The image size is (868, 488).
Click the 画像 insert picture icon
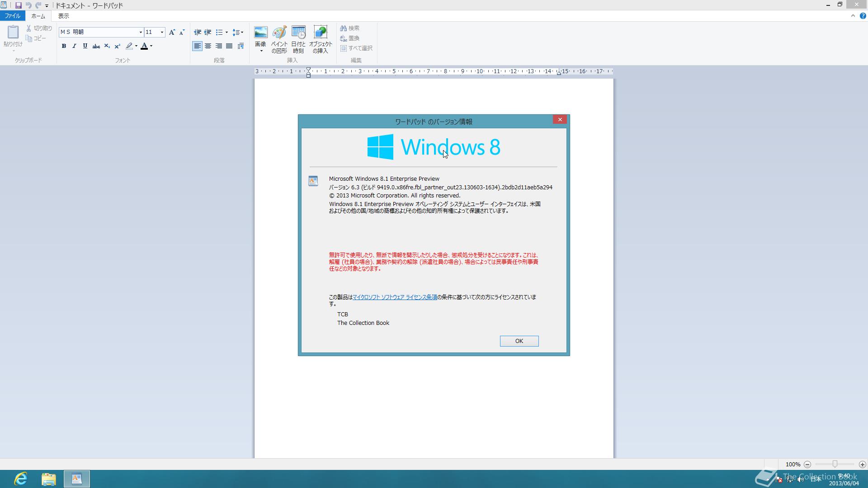261,33
